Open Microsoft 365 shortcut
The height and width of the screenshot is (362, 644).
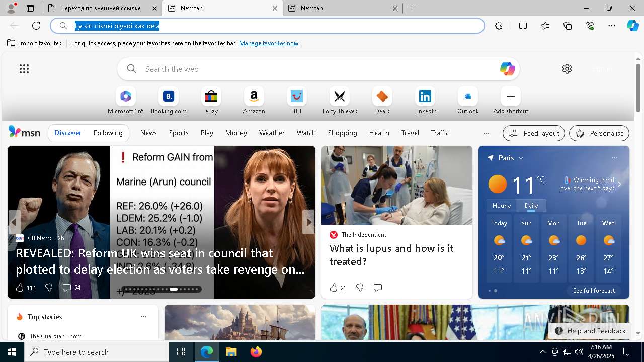(x=126, y=101)
